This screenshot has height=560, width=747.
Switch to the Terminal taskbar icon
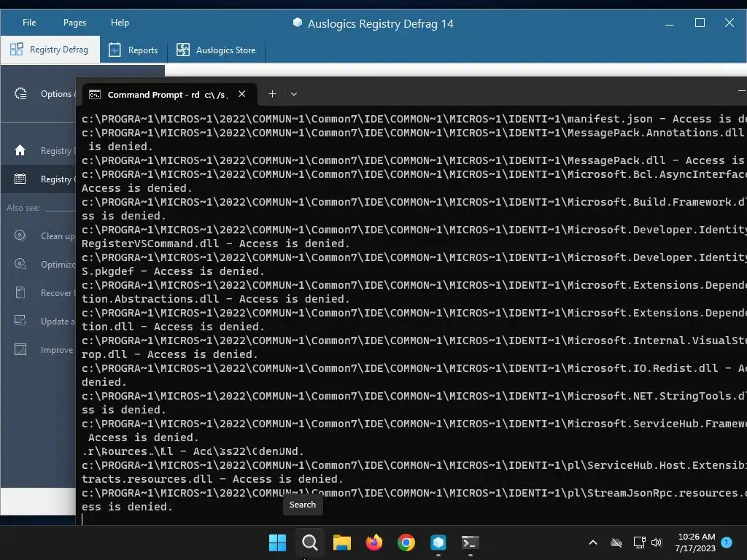(471, 542)
